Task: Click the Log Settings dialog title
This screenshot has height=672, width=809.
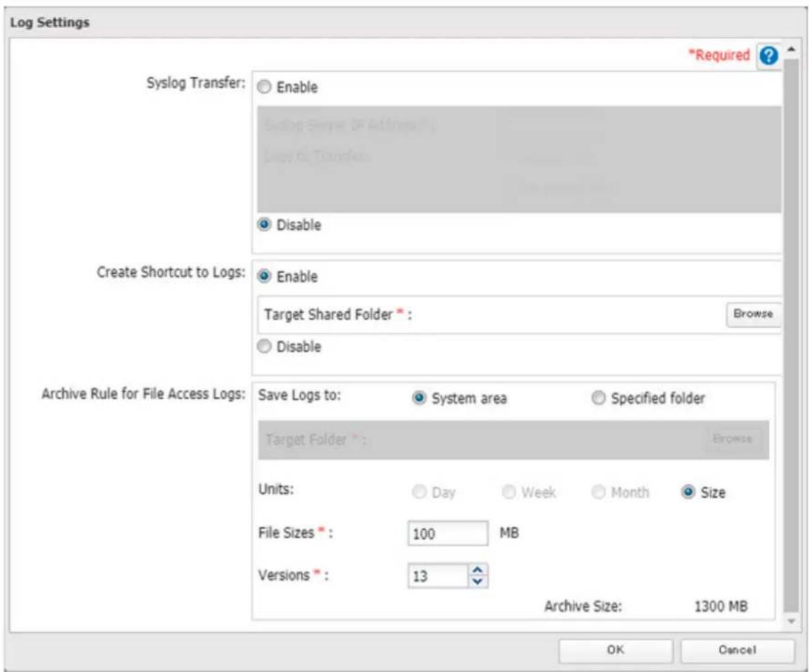Action: coord(50,23)
